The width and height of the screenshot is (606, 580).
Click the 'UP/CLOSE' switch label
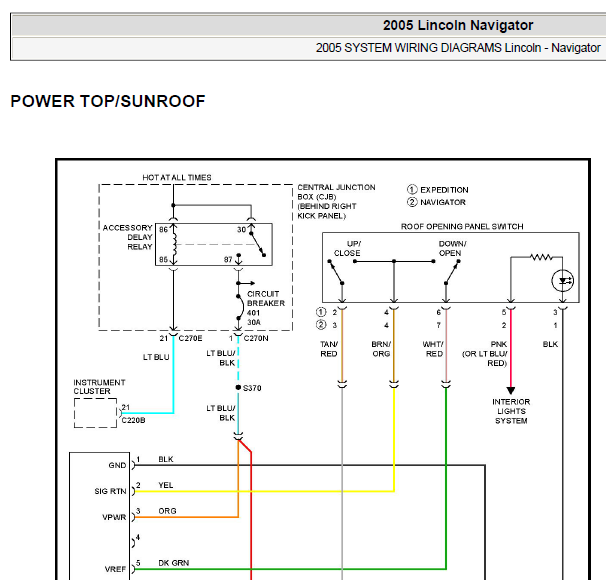(347, 248)
